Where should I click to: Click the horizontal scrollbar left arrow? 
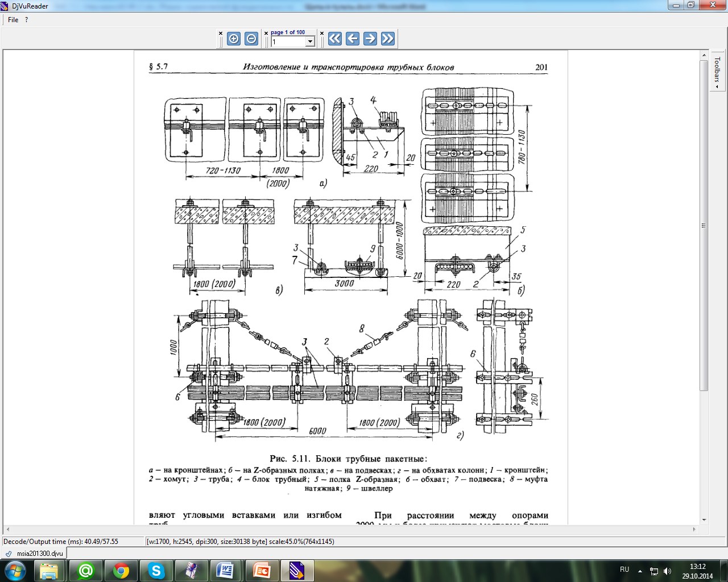(x=7, y=529)
